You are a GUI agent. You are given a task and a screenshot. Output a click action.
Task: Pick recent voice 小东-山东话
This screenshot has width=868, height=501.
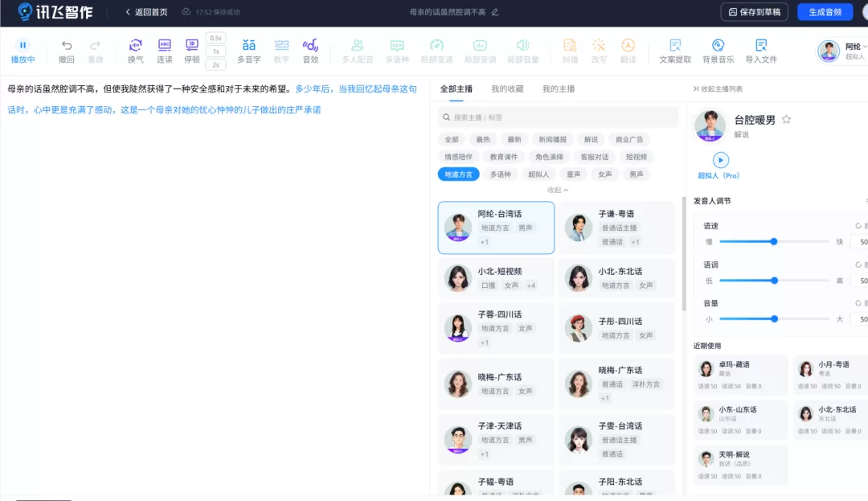click(740, 420)
